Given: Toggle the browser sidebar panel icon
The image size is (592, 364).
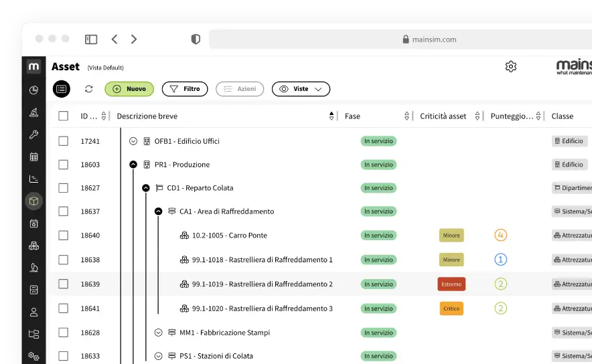Looking at the screenshot, I should [x=91, y=39].
